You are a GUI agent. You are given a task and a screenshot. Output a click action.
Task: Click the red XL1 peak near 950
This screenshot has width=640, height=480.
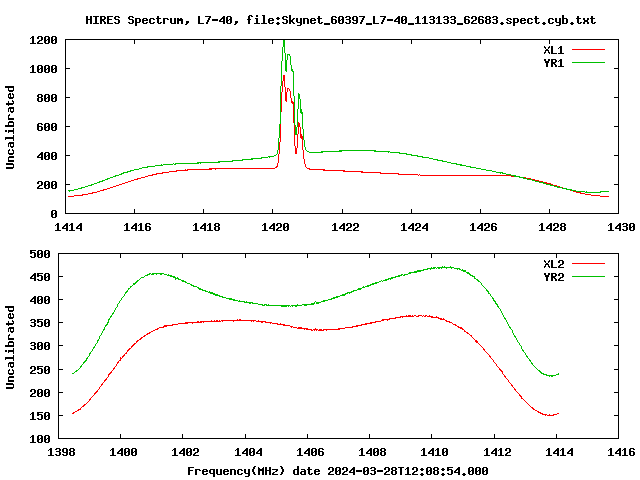coord(284,76)
